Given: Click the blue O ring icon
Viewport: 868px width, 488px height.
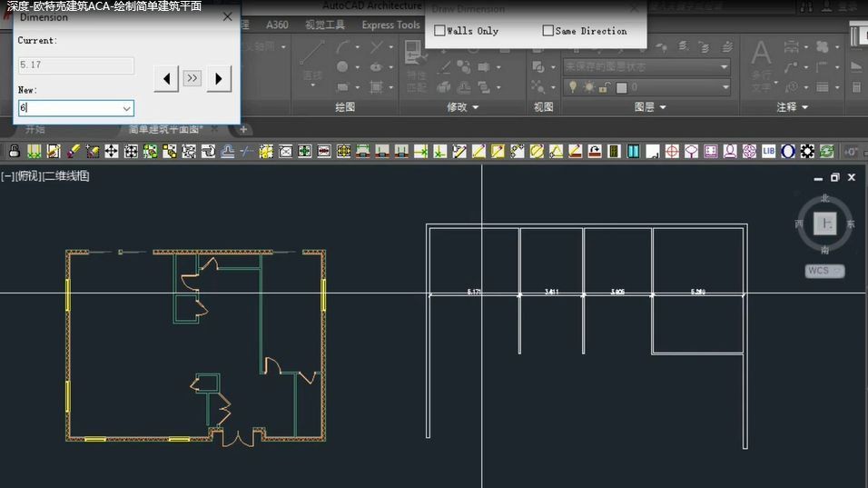Looking at the screenshot, I should coord(788,151).
